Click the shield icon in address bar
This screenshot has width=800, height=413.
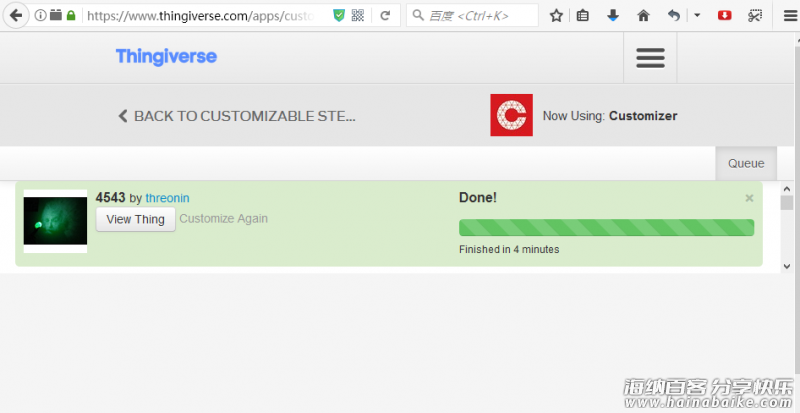tap(339, 15)
